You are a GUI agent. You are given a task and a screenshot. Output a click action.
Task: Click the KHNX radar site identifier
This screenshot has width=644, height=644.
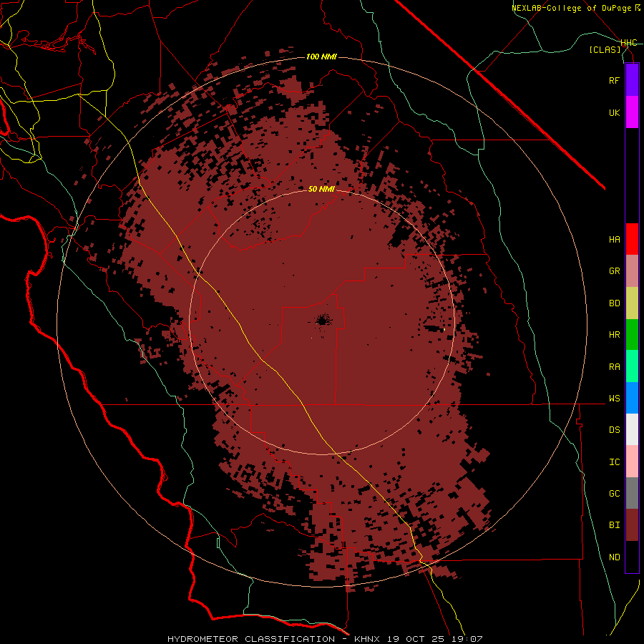pyautogui.click(x=367, y=639)
